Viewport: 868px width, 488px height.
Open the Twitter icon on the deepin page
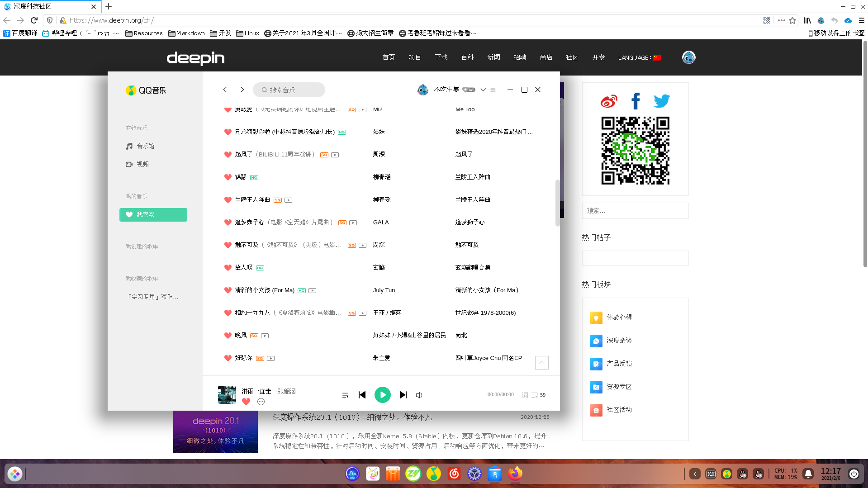pyautogui.click(x=662, y=101)
